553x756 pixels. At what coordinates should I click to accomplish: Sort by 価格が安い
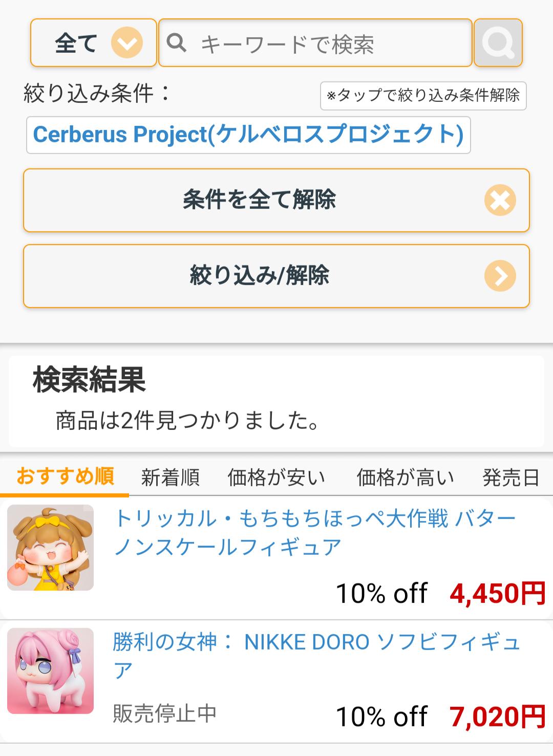click(276, 478)
